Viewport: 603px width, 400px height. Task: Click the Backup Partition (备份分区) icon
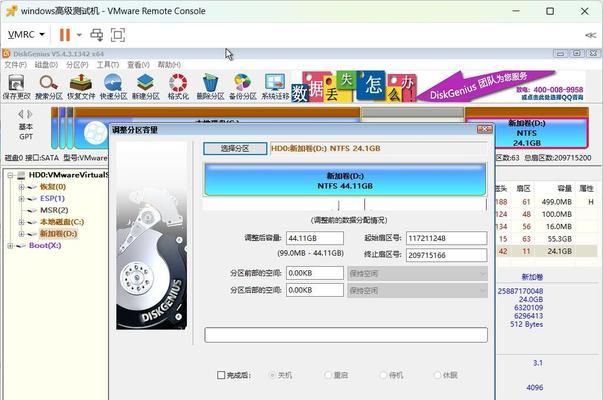pyautogui.click(x=243, y=87)
